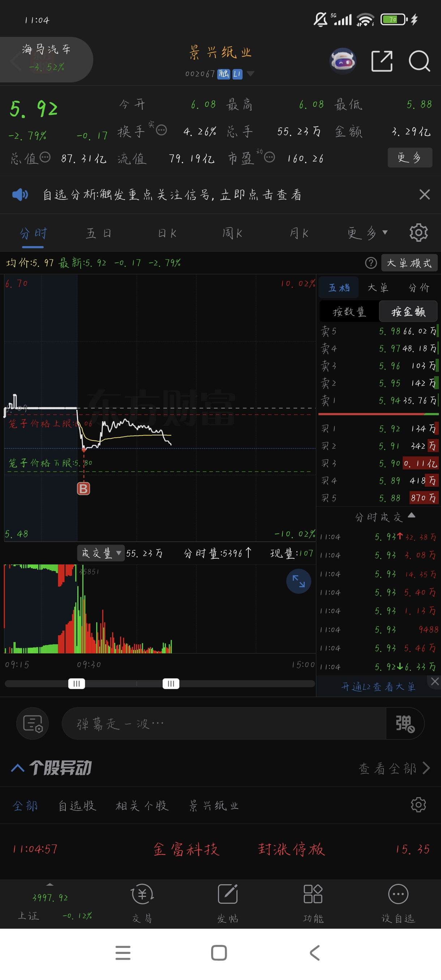Tap the Android recent apps menu button
Image resolution: width=441 pixels, height=980 pixels.
pos(123,953)
